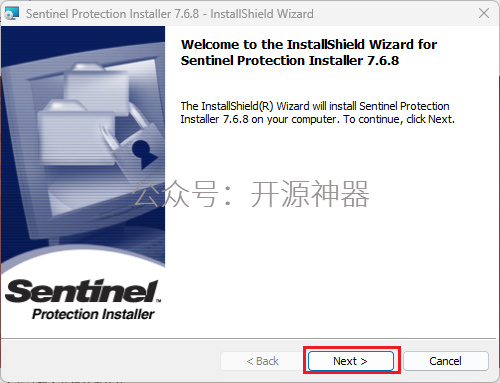Screen dimensions: 500x383
Task: Click the installer icon in title bar
Action: click(x=12, y=13)
